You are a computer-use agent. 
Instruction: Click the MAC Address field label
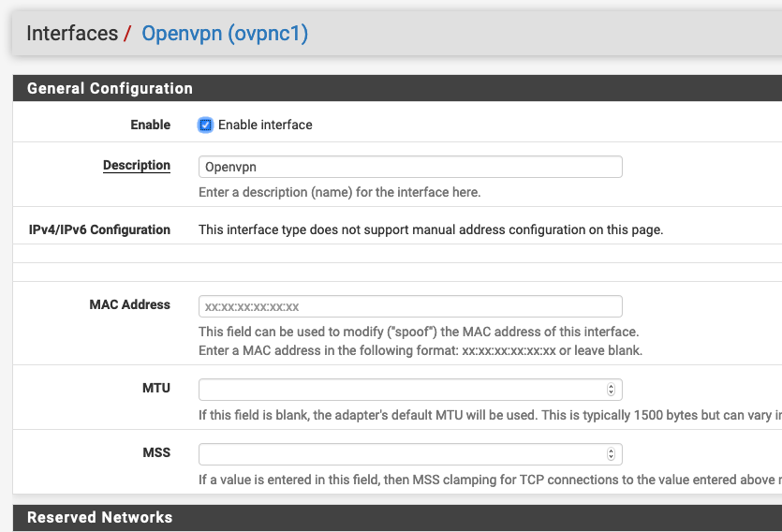pos(129,304)
